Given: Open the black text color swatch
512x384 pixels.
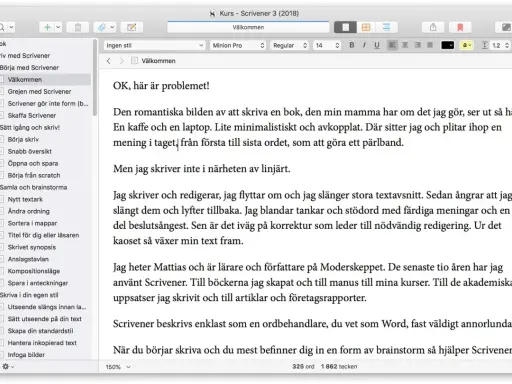Looking at the screenshot, I should pyautogui.click(x=447, y=45).
